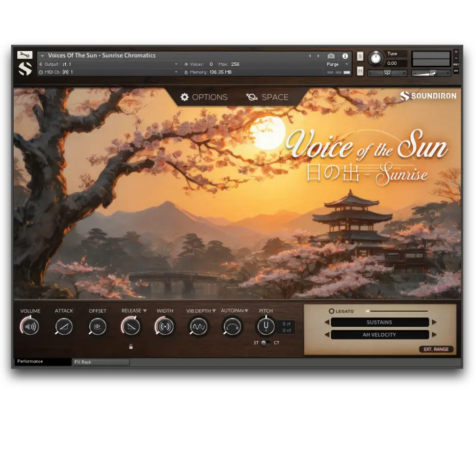Solo the instrument with the S button
This screenshot has width=476, height=476.
(x=360, y=56)
